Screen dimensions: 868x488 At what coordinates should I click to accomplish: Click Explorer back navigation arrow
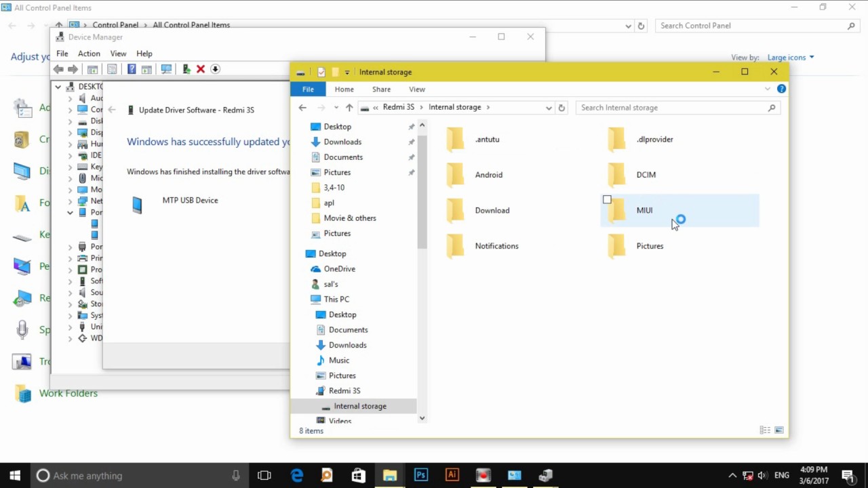[302, 108]
